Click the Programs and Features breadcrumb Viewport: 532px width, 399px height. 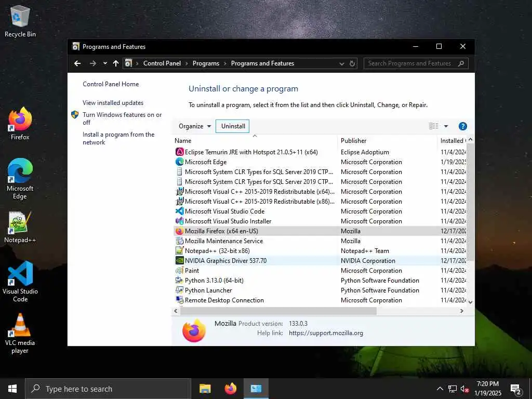coord(262,63)
